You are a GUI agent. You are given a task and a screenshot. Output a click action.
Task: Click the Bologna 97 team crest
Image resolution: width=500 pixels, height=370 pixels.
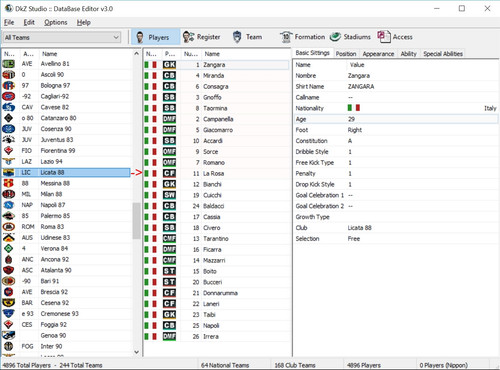(9, 86)
